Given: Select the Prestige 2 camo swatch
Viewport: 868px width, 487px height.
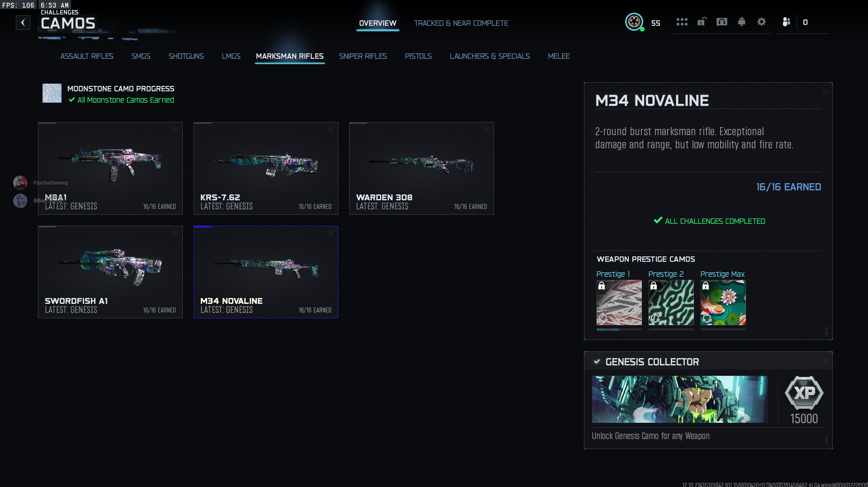Looking at the screenshot, I should (x=671, y=303).
